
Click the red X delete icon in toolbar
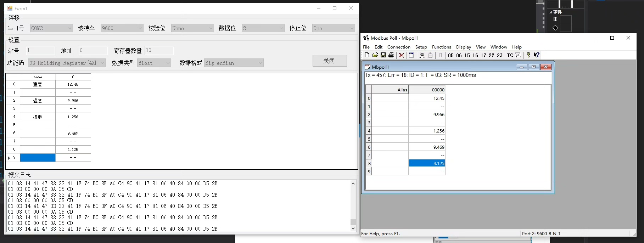(402, 55)
